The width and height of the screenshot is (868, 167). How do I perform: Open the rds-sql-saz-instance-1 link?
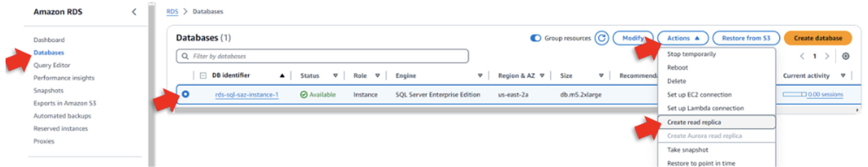pos(247,95)
